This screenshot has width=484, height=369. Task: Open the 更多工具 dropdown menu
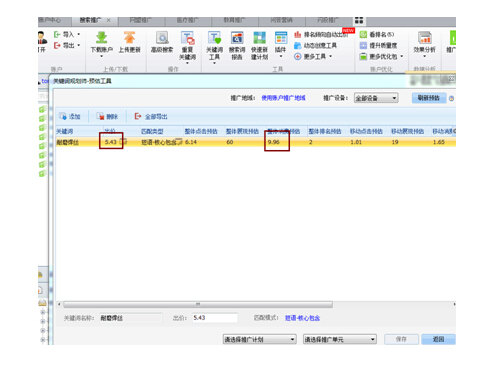coord(313,56)
